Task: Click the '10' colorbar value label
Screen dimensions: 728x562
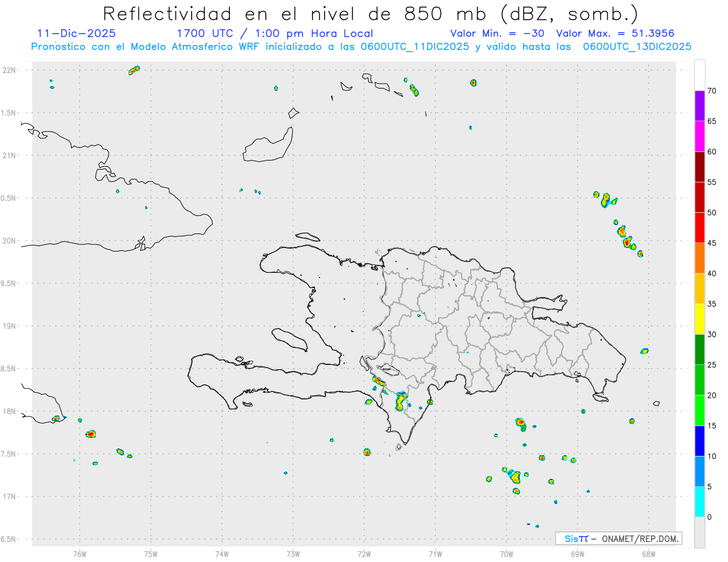Action: [712, 456]
